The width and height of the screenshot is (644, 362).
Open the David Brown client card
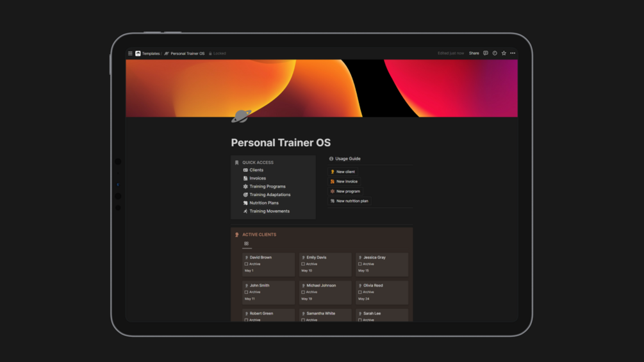(x=268, y=265)
